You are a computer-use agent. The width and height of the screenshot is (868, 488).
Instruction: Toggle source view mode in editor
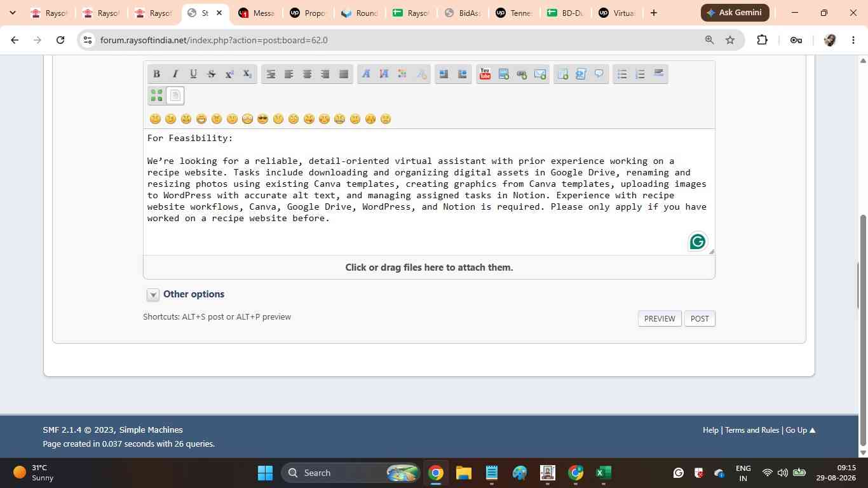(x=175, y=95)
